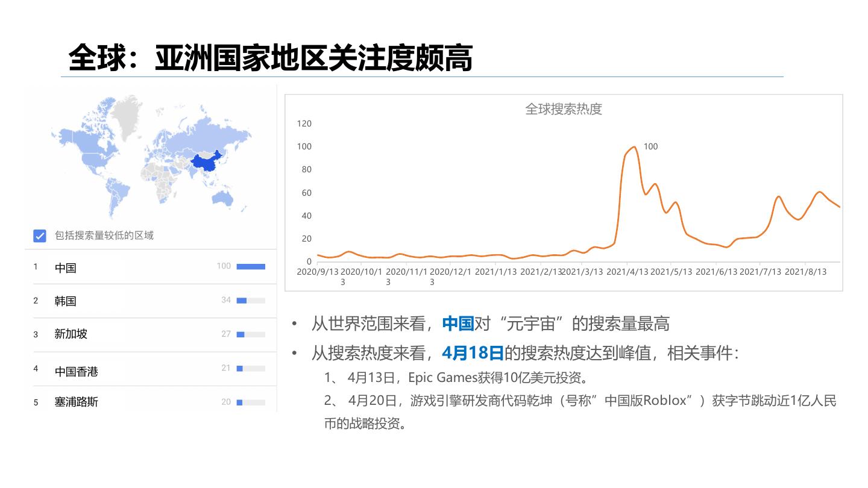
Task: Select the 新加坡 region name
Action: [71, 334]
